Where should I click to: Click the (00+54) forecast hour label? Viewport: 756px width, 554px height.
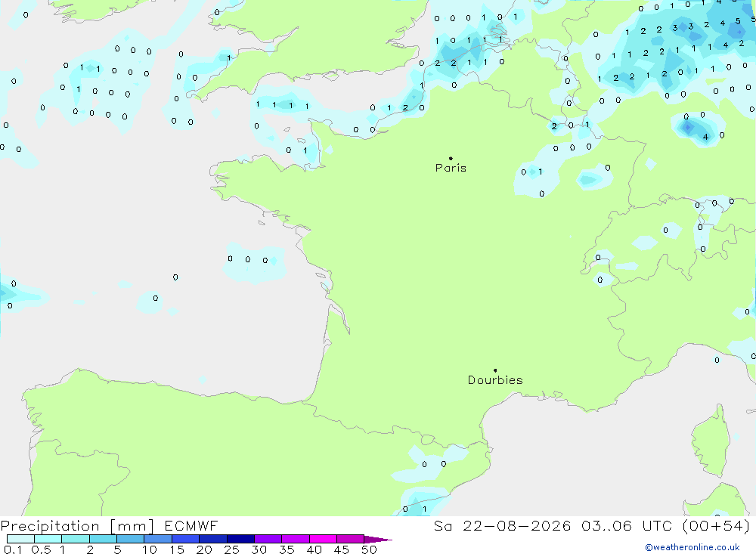(717, 525)
